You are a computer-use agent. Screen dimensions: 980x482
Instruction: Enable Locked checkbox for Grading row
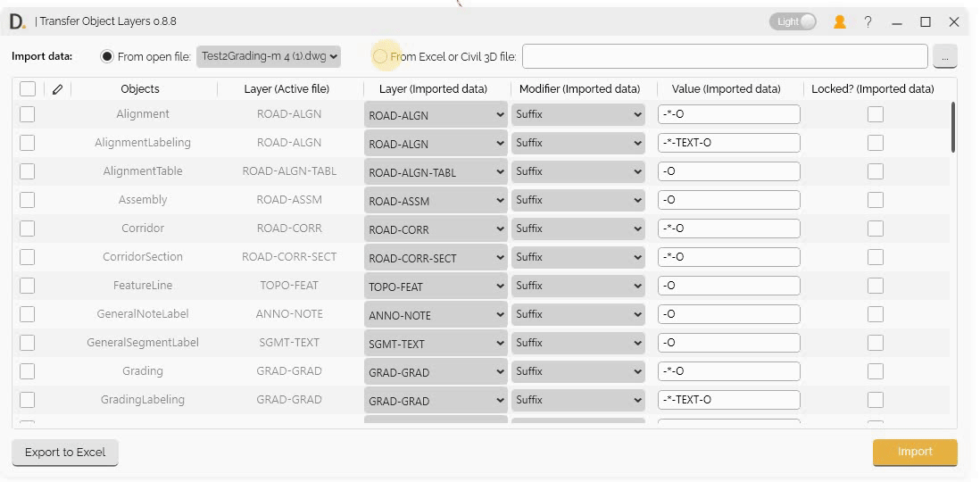(x=876, y=371)
